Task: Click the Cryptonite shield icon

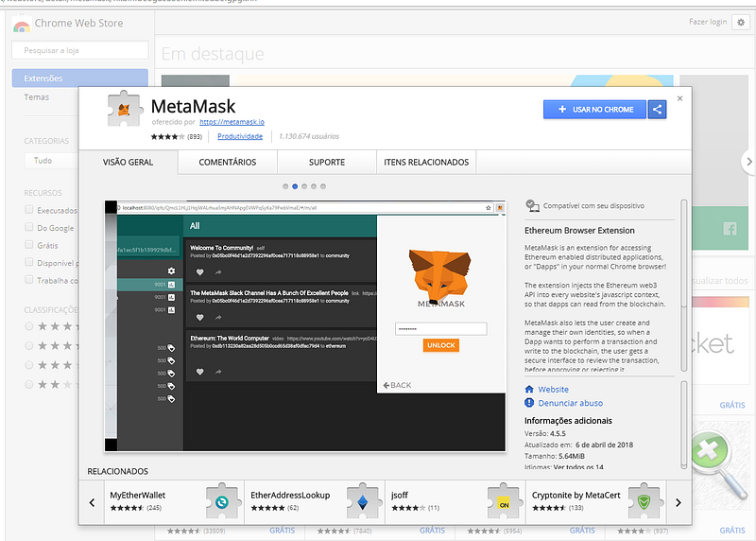Action: 644,502
